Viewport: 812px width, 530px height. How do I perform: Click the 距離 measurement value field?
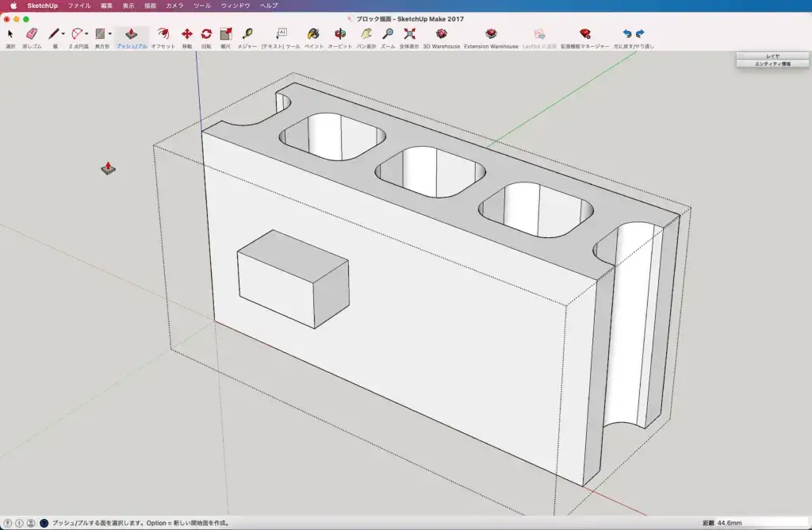point(761,523)
